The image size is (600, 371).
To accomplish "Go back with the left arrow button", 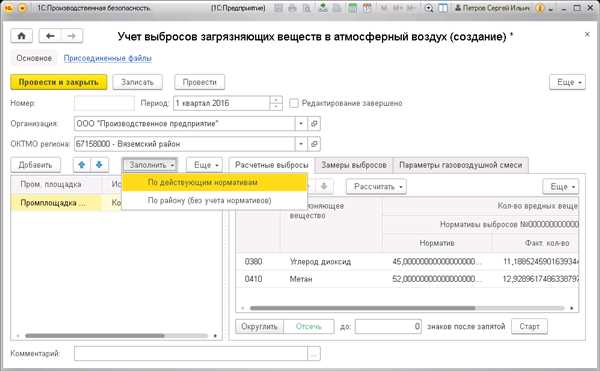I will pos(50,36).
